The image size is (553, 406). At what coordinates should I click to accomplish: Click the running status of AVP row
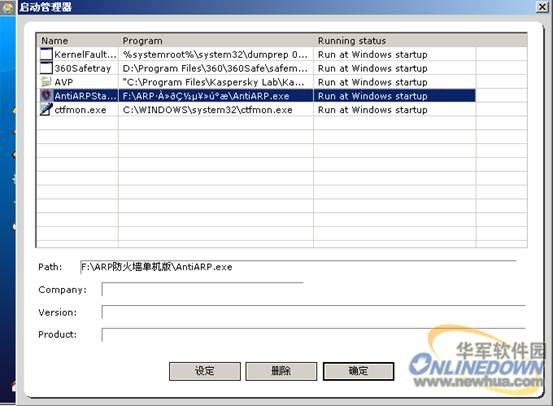[x=372, y=82]
